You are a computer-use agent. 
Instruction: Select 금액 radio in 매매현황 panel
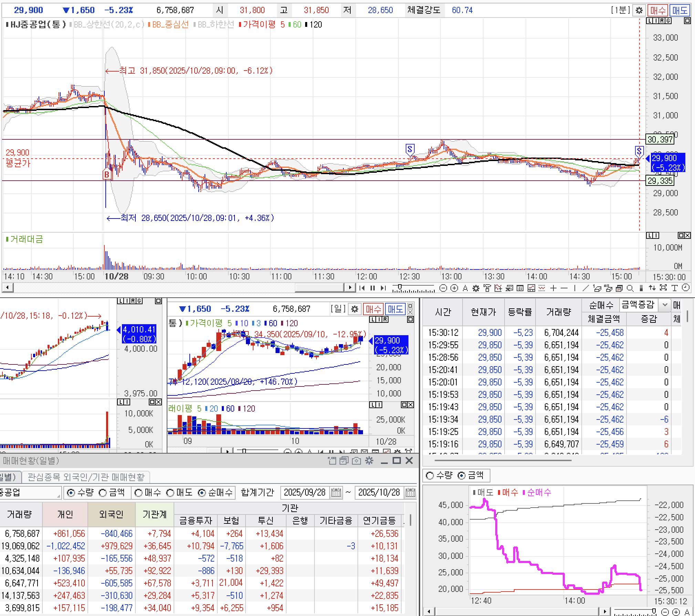pyautogui.click(x=103, y=493)
